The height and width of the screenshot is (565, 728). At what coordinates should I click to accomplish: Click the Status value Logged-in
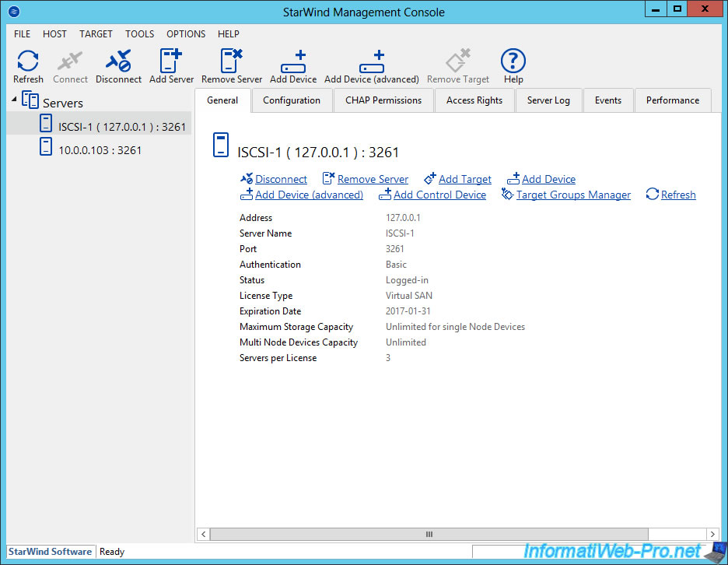[408, 280]
